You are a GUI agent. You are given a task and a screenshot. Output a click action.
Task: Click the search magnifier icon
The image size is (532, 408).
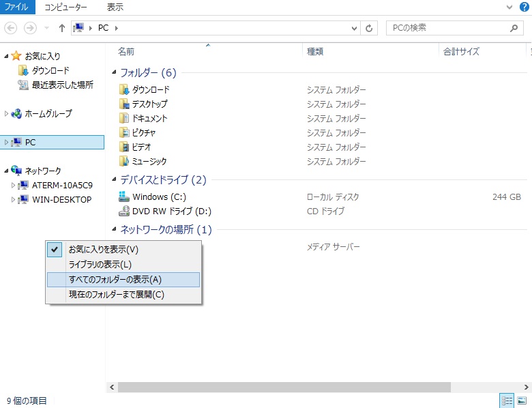pyautogui.click(x=514, y=28)
